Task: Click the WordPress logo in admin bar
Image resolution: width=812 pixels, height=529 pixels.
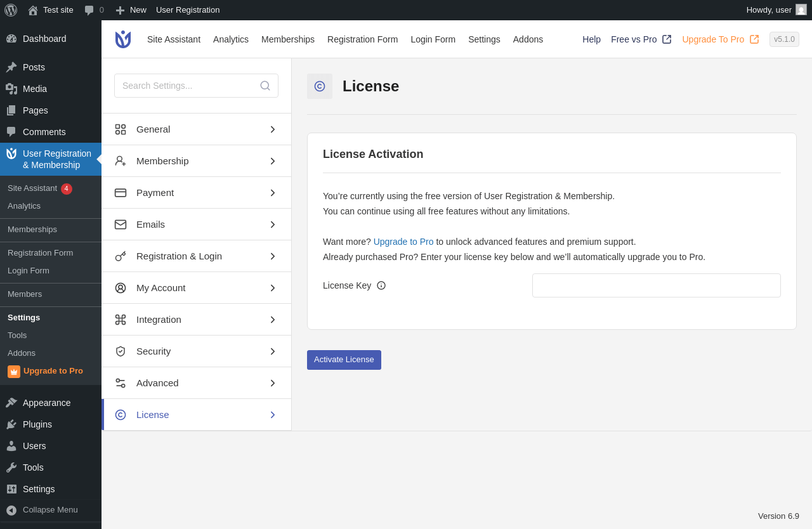Action: [11, 10]
